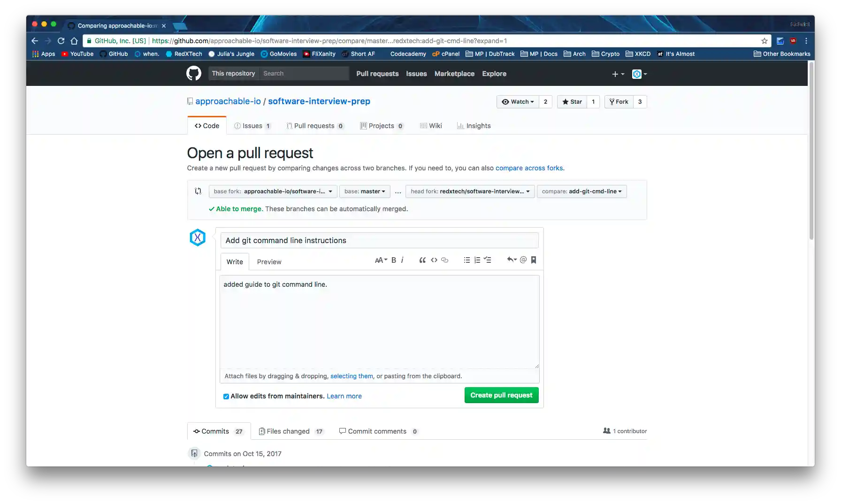841x504 pixels.
Task: Click the GitHub Octocat logo
Action: [x=193, y=74]
